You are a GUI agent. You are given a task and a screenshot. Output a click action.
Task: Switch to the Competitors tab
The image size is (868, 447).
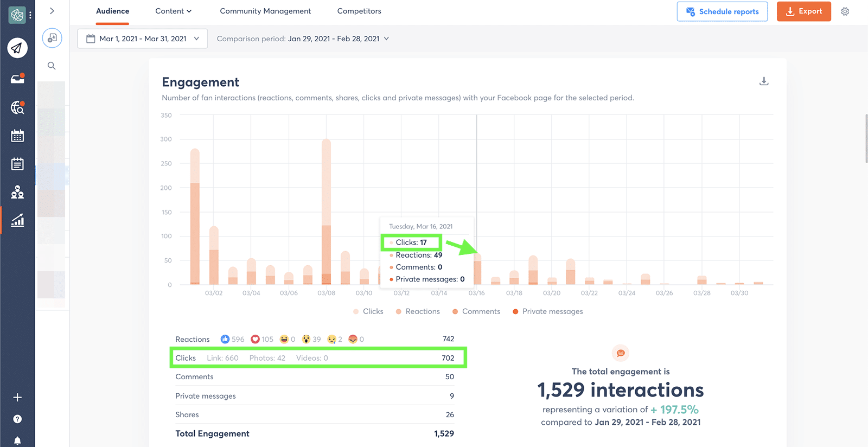[359, 11]
